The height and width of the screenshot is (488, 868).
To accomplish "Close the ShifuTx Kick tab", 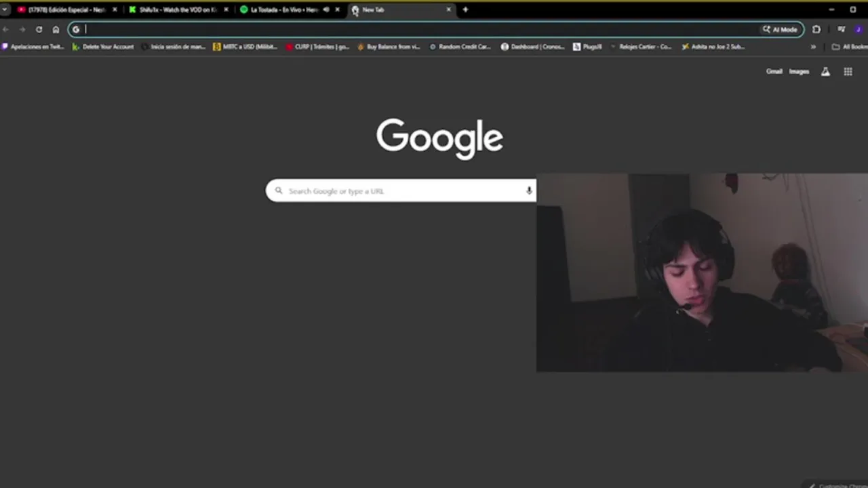I will click(x=226, y=9).
